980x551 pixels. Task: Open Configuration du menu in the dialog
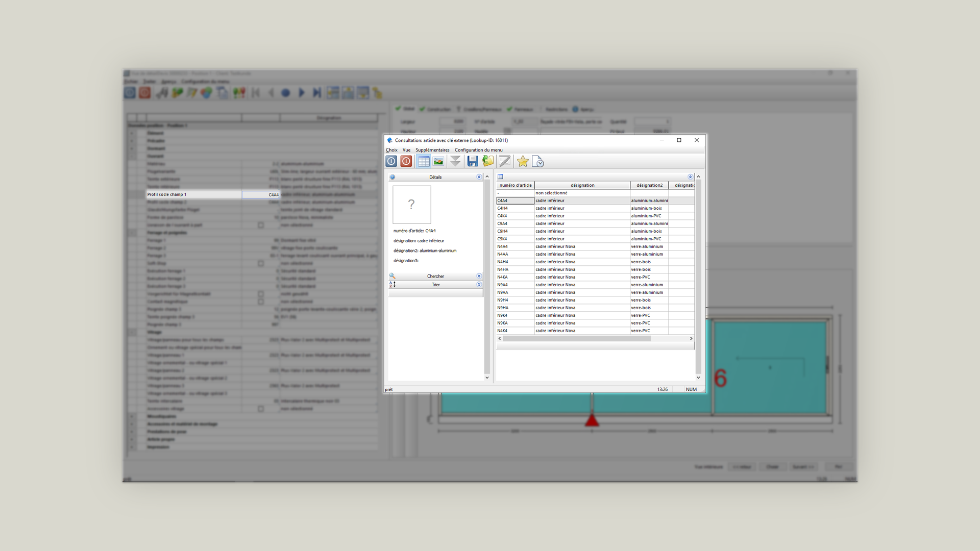[479, 150]
